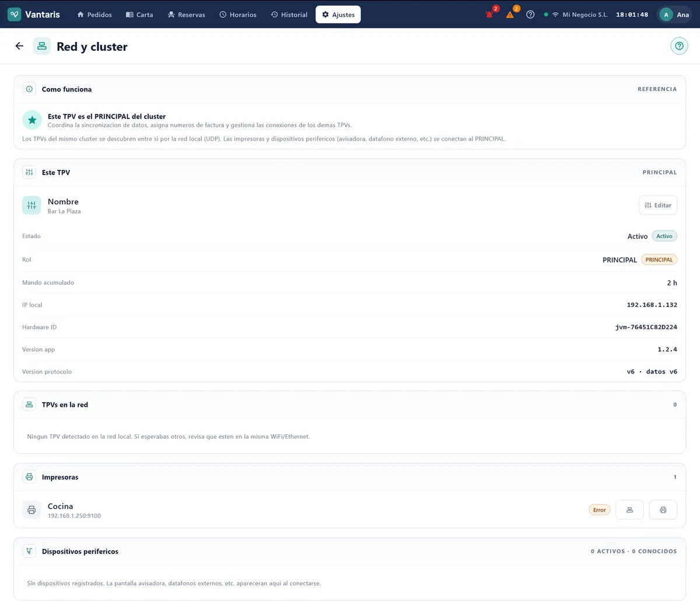This screenshot has height=604, width=700.
Task: Click the network icon beside Red y cluster title
Action: pyautogui.click(x=42, y=46)
